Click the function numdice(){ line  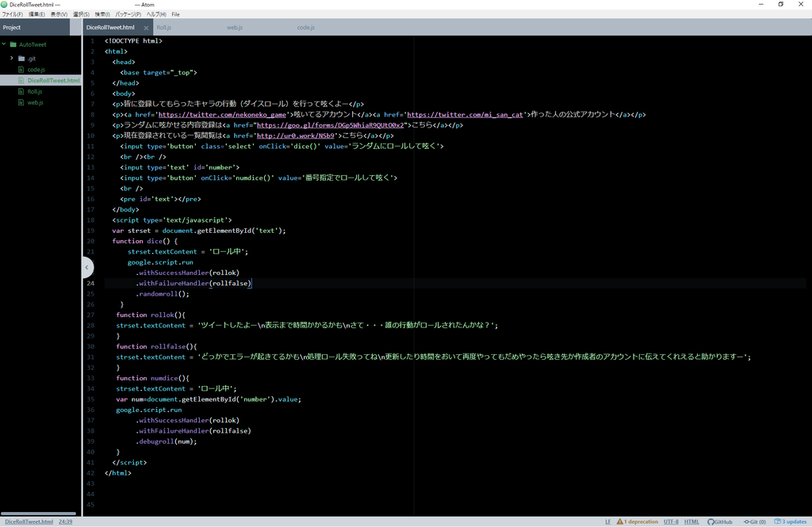[x=153, y=379]
